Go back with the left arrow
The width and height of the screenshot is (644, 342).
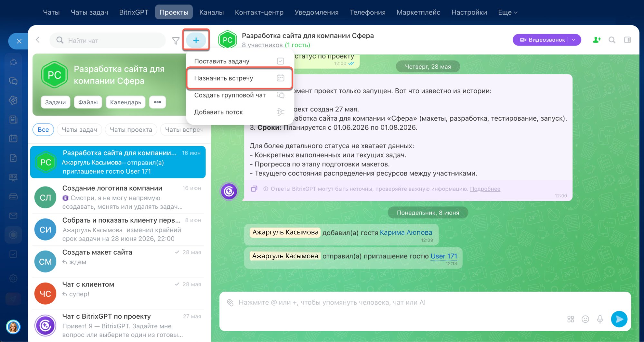38,40
